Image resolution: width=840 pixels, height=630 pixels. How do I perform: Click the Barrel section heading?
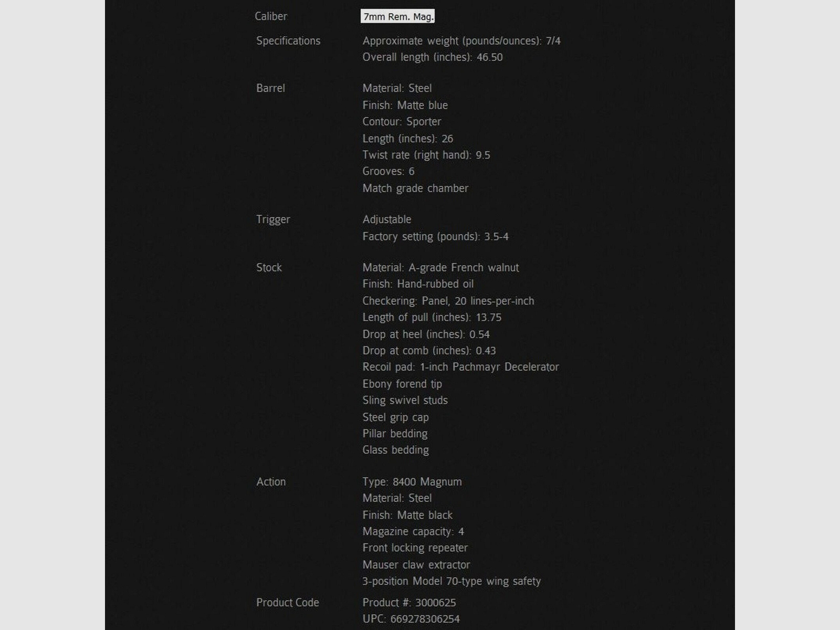[x=270, y=88]
